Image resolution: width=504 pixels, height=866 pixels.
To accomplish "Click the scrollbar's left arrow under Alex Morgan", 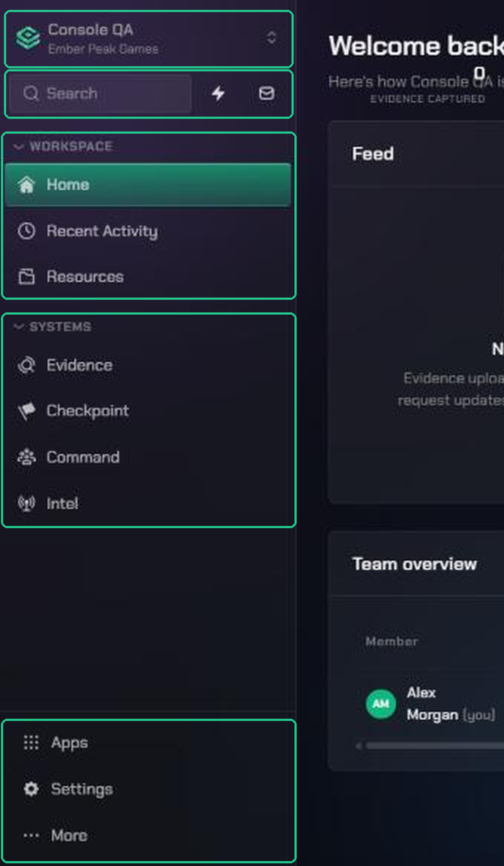I will (359, 746).
